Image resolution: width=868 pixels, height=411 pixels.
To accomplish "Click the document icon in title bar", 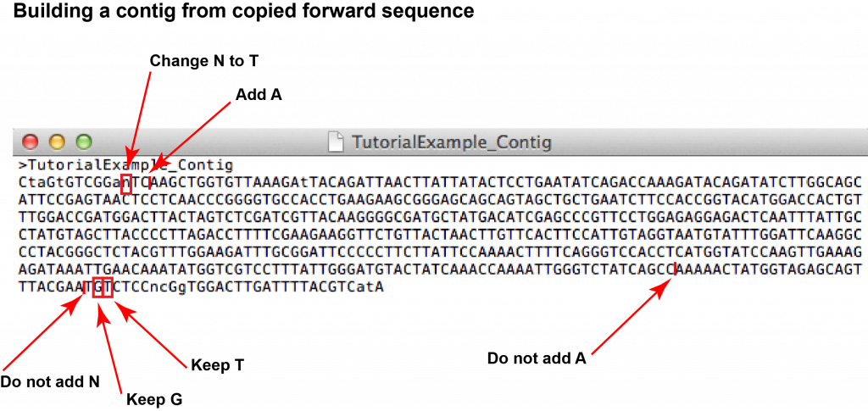I will click(337, 142).
